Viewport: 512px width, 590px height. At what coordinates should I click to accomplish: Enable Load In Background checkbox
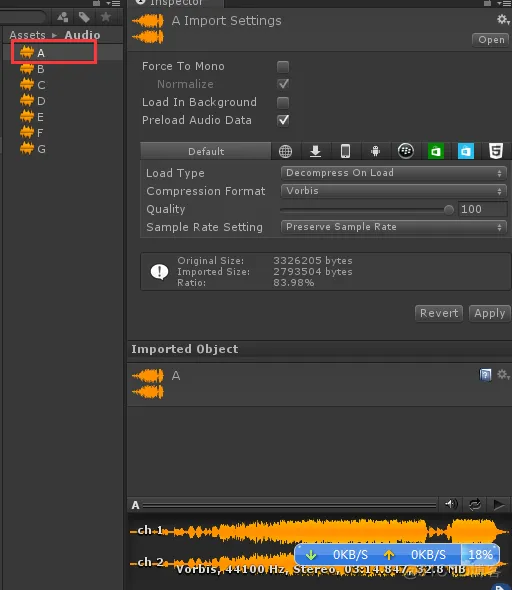tap(283, 102)
